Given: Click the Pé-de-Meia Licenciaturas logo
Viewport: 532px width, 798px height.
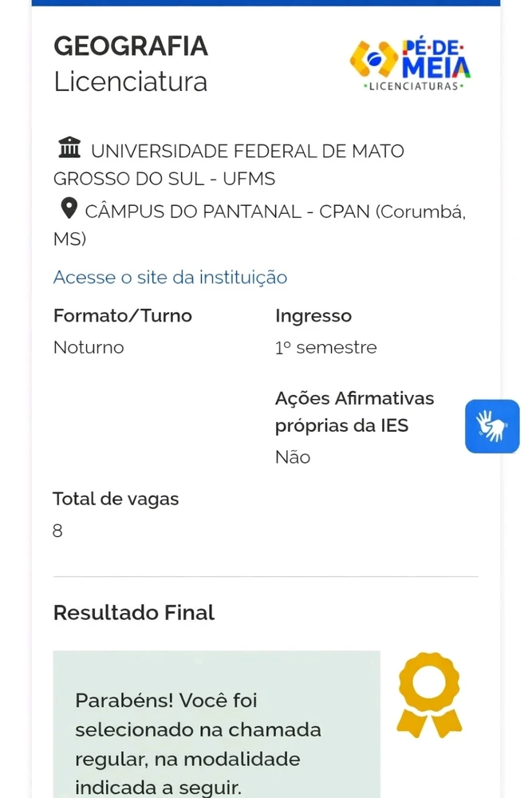Looking at the screenshot, I should pos(410,64).
